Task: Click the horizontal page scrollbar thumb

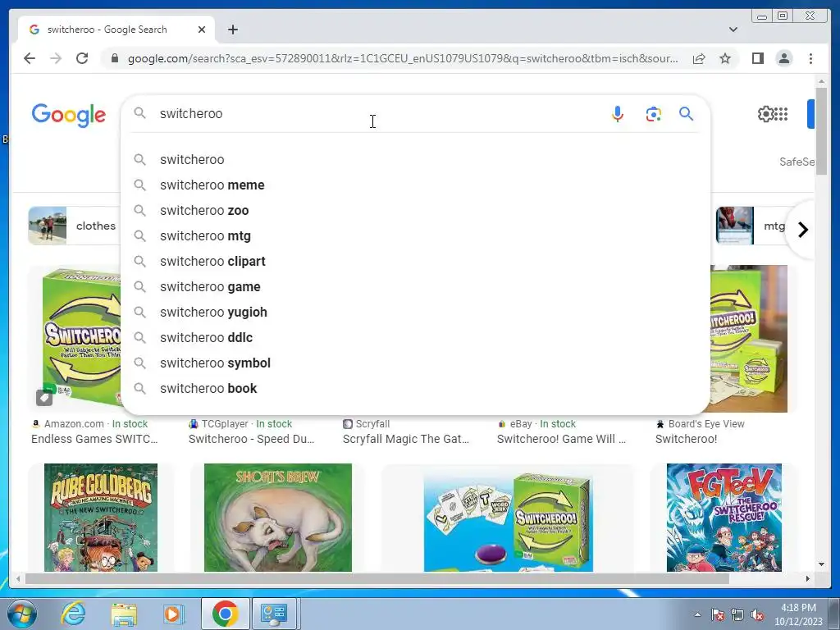Action: pos(377,578)
